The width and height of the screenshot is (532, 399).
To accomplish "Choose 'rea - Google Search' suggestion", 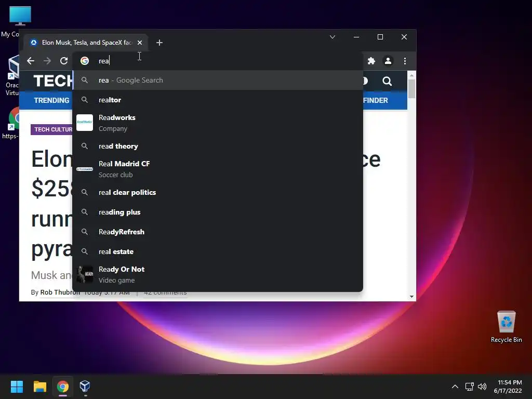I will (218, 80).
